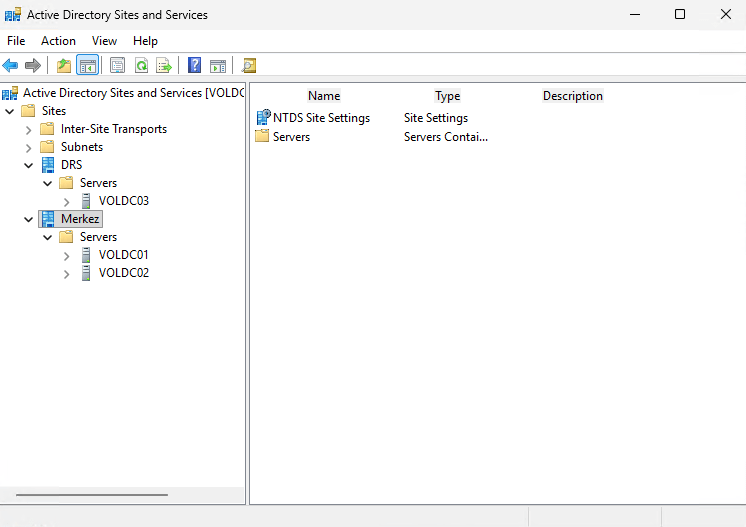Click the Type column header

[447, 96]
